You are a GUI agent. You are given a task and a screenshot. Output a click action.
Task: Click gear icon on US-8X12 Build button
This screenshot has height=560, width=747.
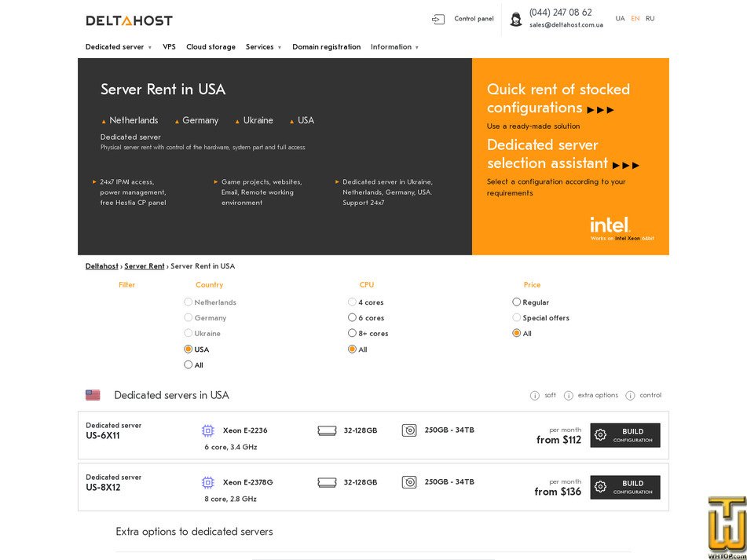601,487
